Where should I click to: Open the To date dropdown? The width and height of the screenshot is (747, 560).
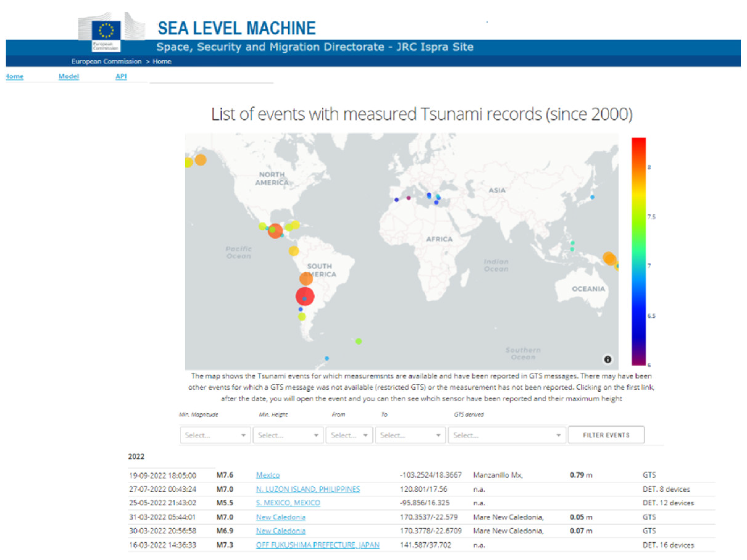410,435
